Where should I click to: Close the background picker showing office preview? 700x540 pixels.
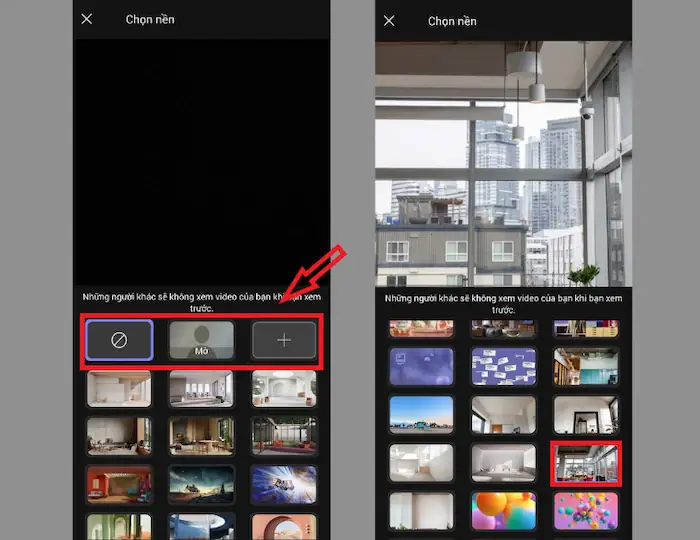coord(389,20)
